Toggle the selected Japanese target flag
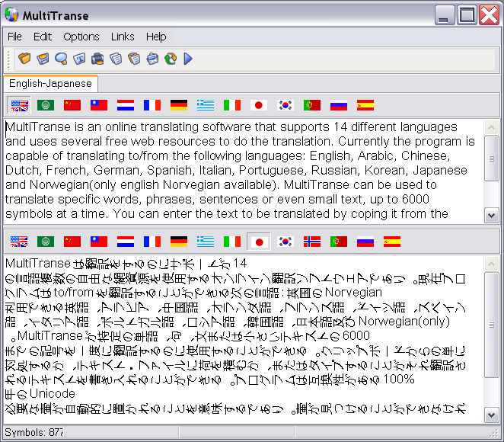The image size is (504, 442). (x=259, y=242)
